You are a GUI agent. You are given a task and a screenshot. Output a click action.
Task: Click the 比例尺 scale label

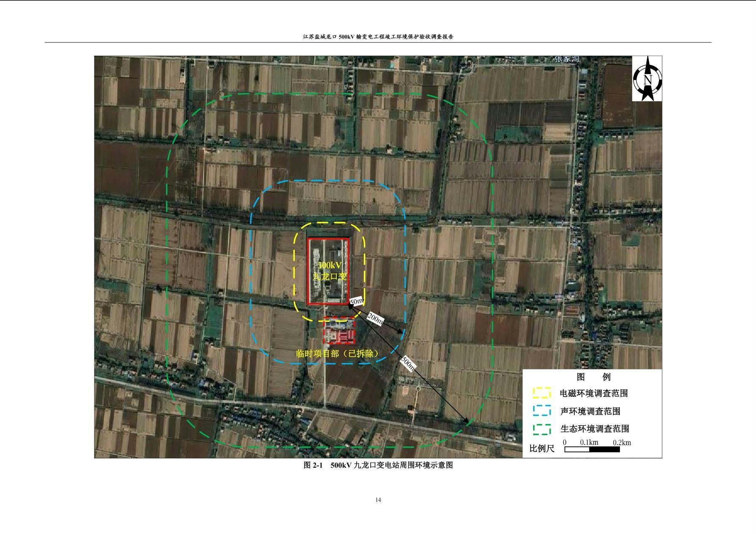point(542,448)
